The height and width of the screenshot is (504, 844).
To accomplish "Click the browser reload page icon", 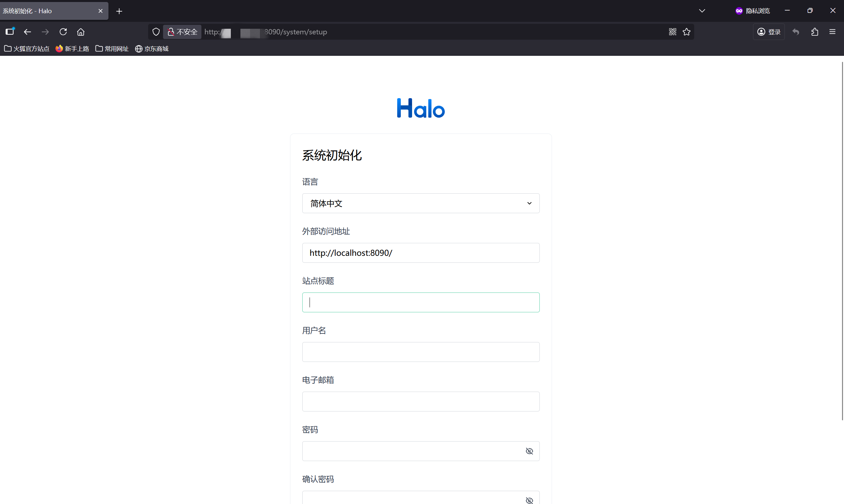I will point(63,32).
